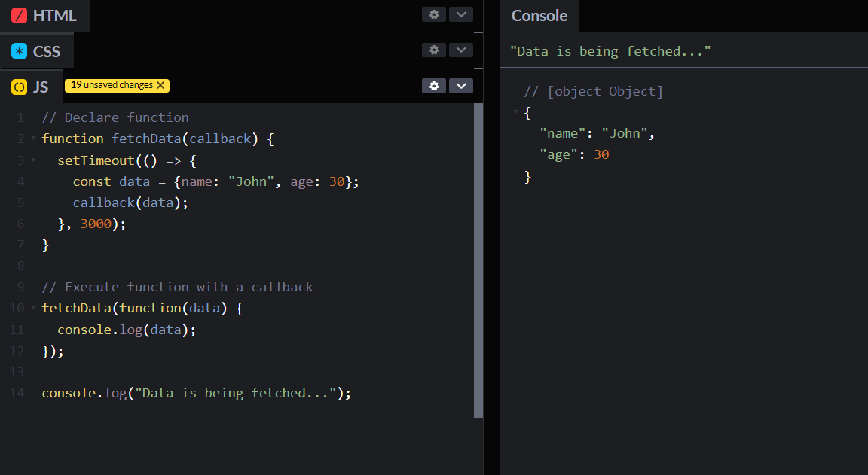The width and height of the screenshot is (868, 475).
Task: Expand HTML editor options chevron
Action: click(x=460, y=14)
